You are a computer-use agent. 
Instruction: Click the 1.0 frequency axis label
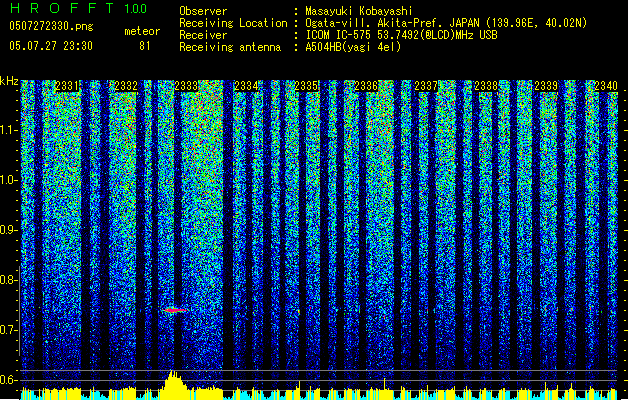click(8, 180)
